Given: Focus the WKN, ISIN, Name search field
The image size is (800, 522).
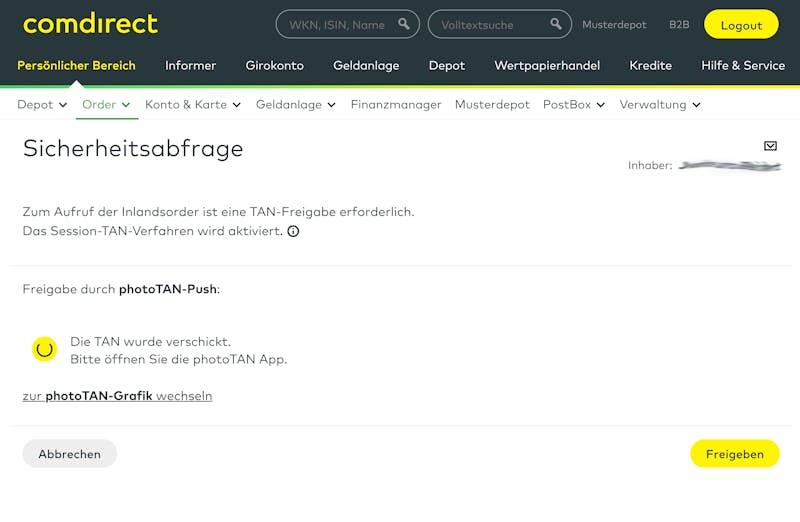Looking at the screenshot, I should pos(347,24).
